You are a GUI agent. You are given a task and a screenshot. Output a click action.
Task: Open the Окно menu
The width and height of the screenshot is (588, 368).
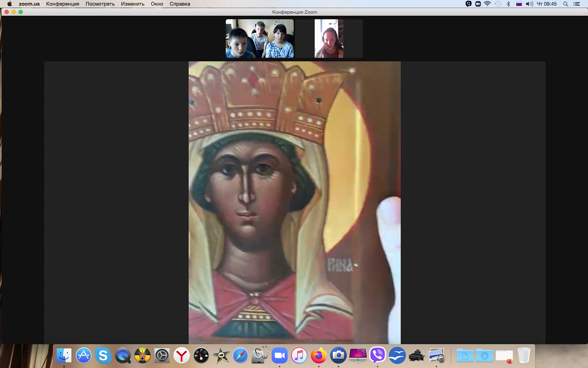(157, 4)
